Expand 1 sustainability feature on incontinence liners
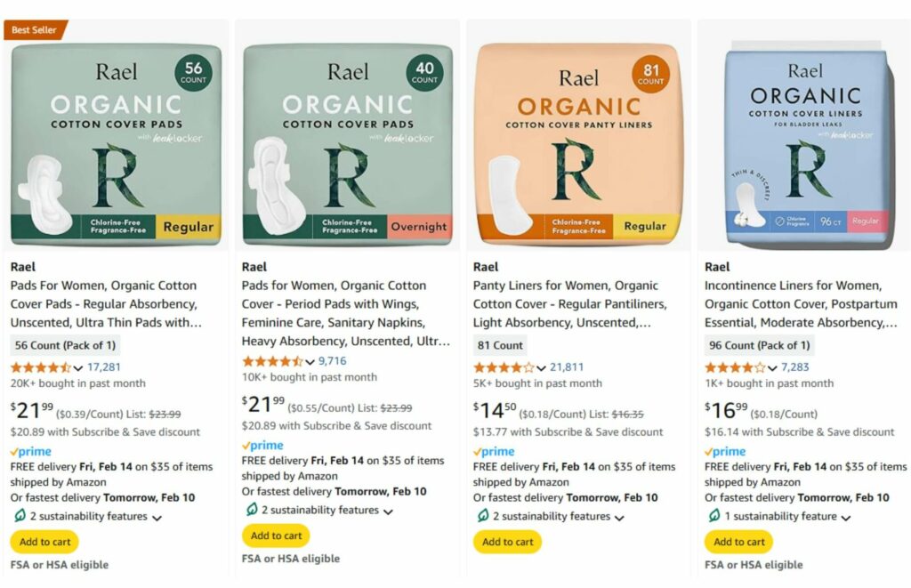Image resolution: width=911 pixels, height=588 pixels. click(787, 516)
